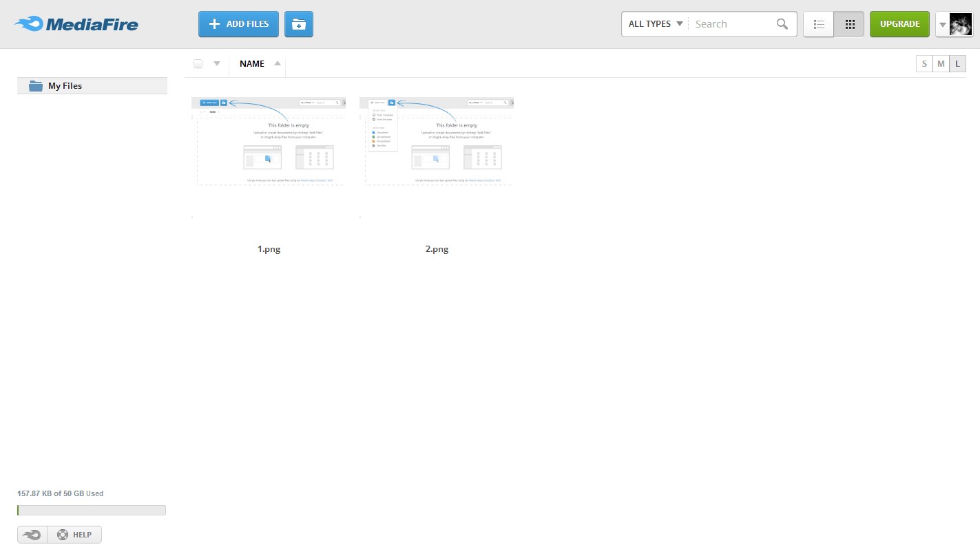Click the MediaFire flame icon near Help

(x=32, y=535)
